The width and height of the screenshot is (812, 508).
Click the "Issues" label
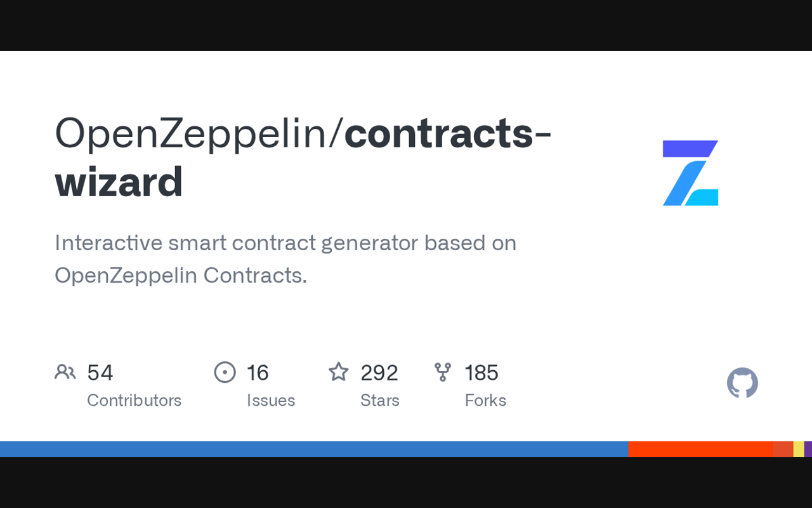coord(271,400)
